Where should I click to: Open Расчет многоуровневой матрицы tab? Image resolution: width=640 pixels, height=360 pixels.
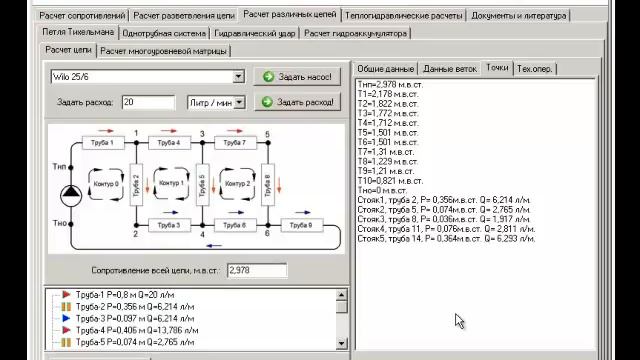click(163, 51)
